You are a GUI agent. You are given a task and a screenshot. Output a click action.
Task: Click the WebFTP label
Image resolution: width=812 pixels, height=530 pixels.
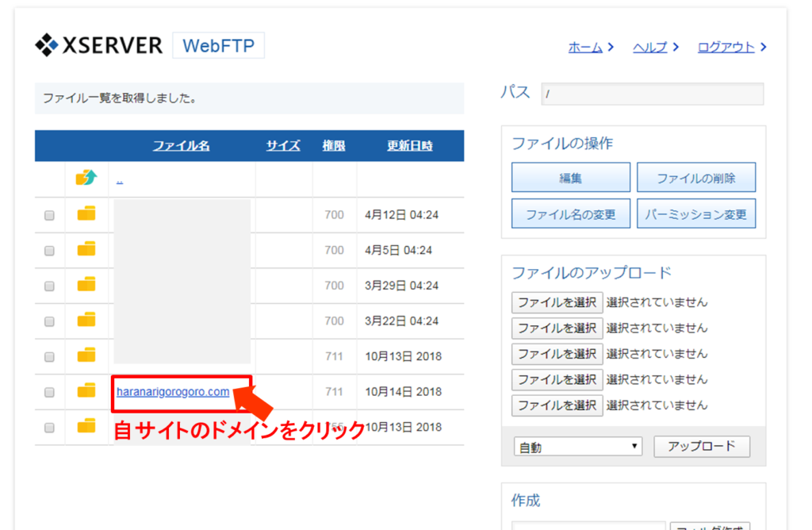point(219,45)
